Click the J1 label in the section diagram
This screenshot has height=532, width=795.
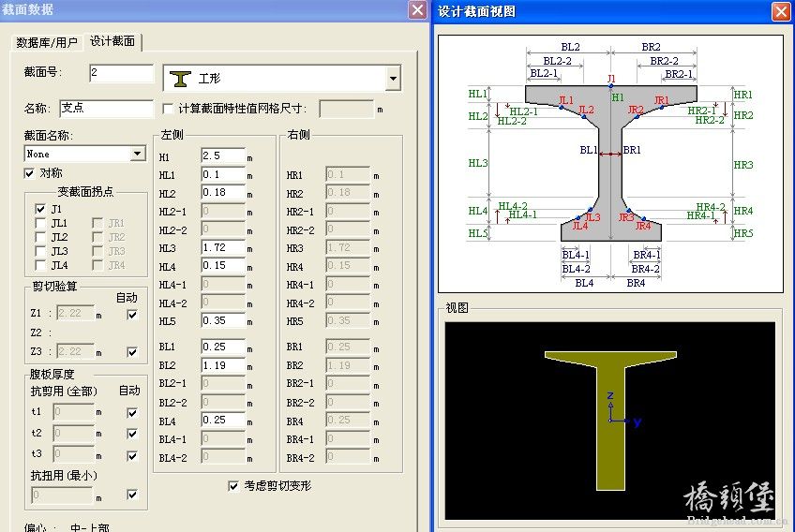tap(611, 79)
